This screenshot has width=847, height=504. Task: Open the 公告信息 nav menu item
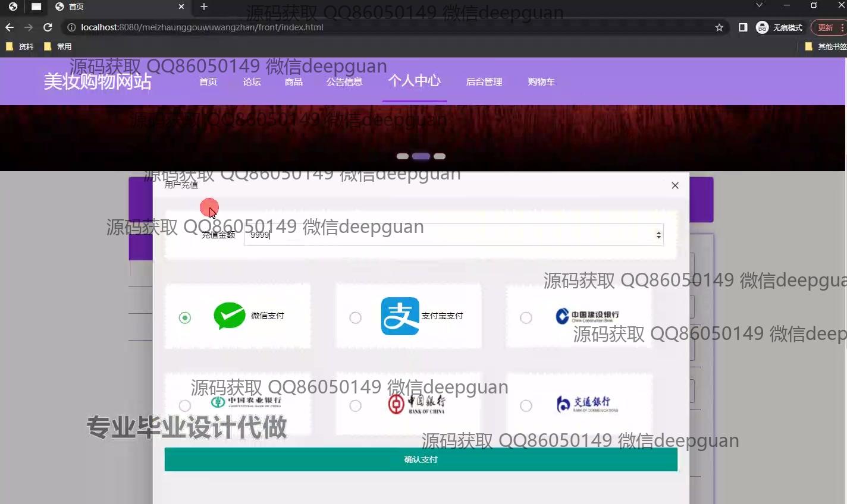[344, 82]
